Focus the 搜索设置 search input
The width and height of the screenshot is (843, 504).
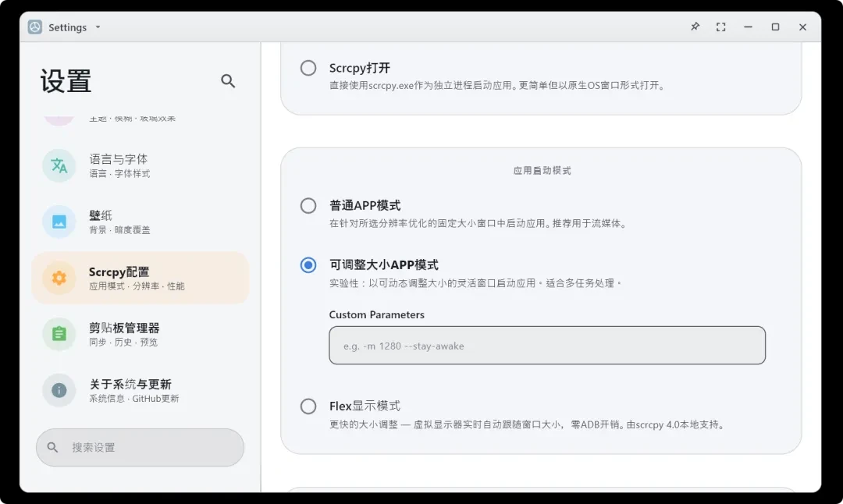coord(140,447)
